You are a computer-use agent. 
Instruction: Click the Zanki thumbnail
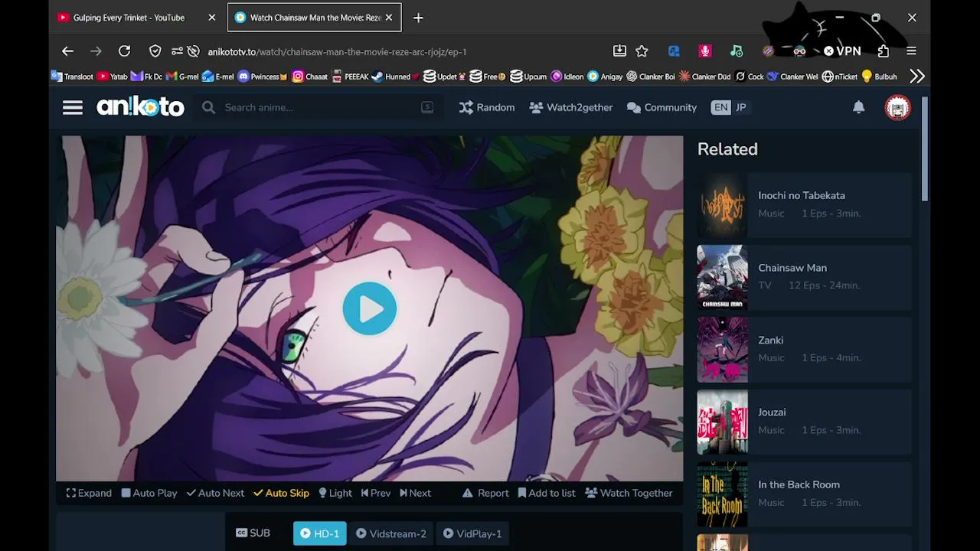[722, 350]
